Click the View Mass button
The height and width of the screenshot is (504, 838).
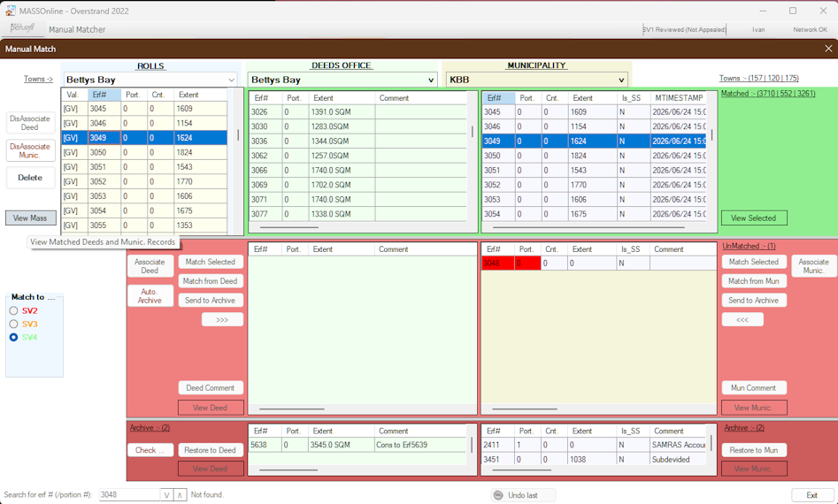pos(30,218)
